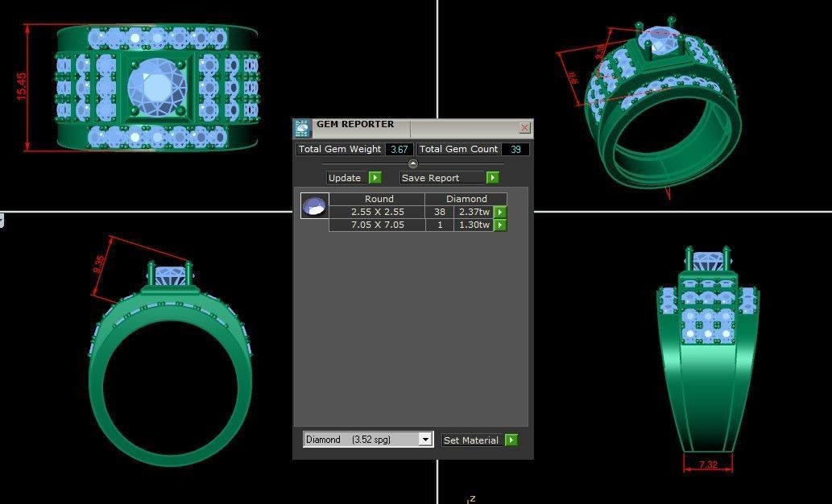Click the Diamond column header
The width and height of the screenshot is (832, 504).
click(x=466, y=199)
